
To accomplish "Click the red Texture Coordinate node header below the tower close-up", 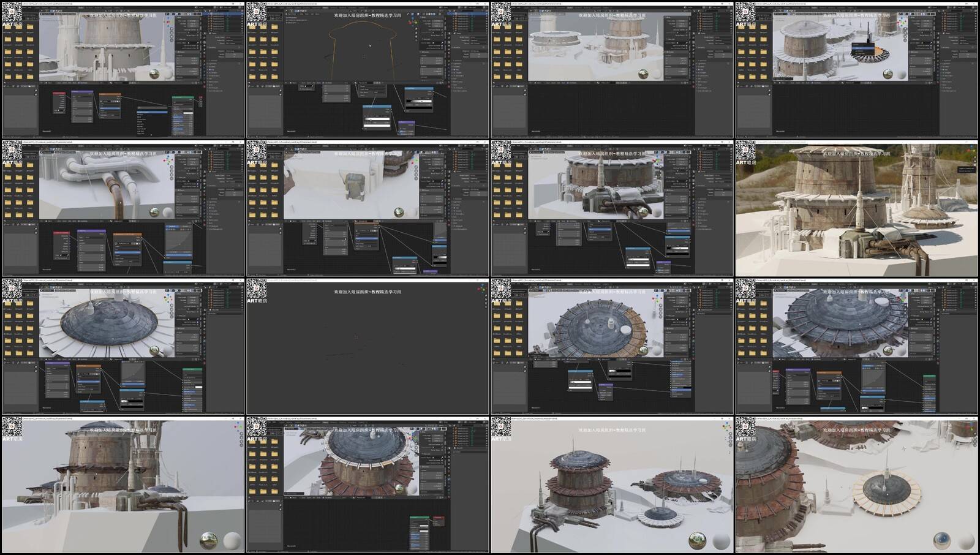I will tap(59, 93).
